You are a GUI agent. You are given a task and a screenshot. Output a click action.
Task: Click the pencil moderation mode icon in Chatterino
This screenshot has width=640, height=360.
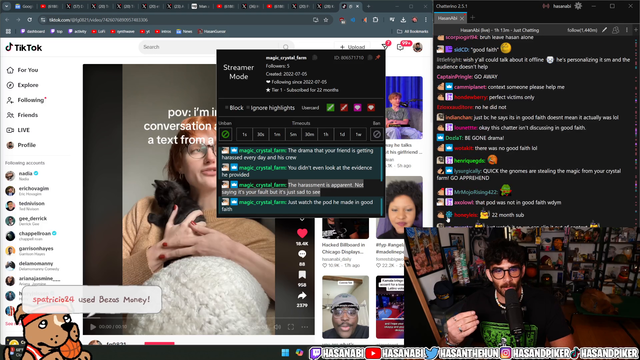[604, 30]
